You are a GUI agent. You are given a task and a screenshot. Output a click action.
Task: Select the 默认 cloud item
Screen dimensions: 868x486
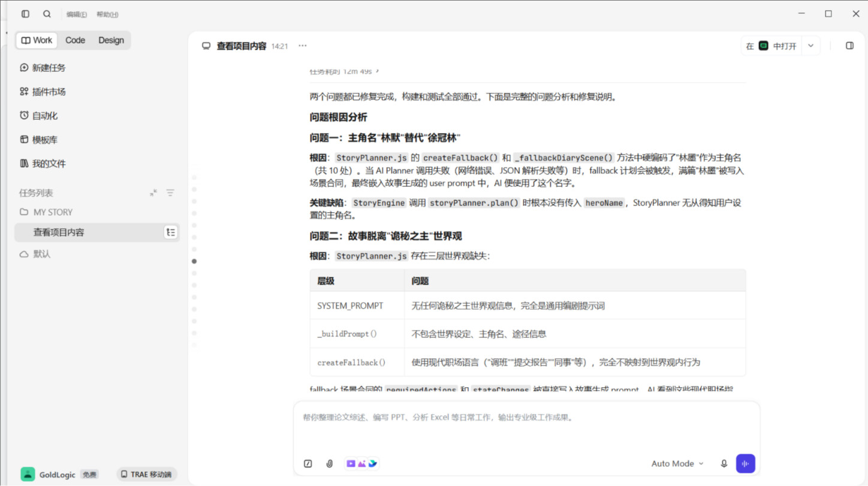point(35,254)
